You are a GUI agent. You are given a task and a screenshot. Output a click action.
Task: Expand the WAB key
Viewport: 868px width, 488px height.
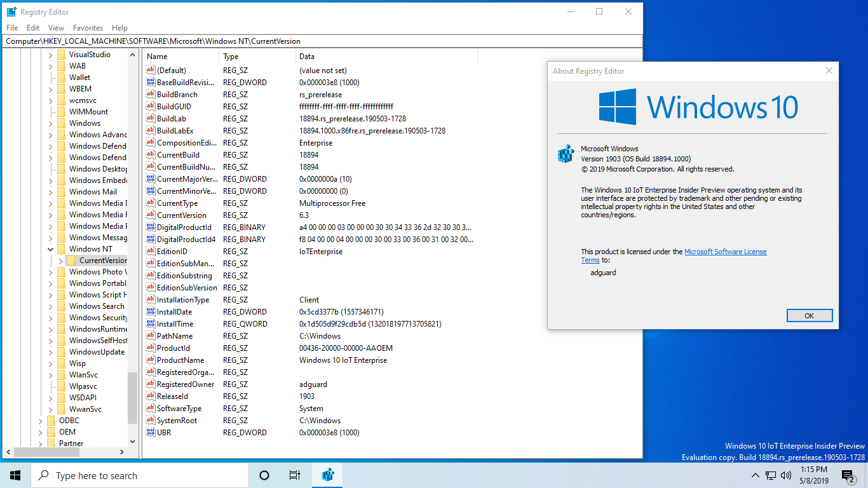pos(51,66)
